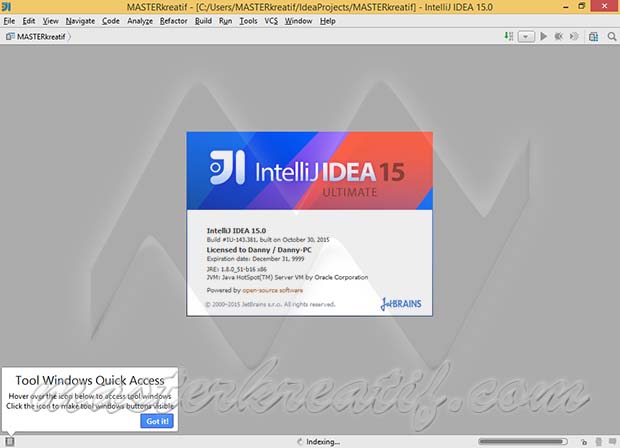
Task: Click the Run with Coverage icon
Action: (574, 36)
